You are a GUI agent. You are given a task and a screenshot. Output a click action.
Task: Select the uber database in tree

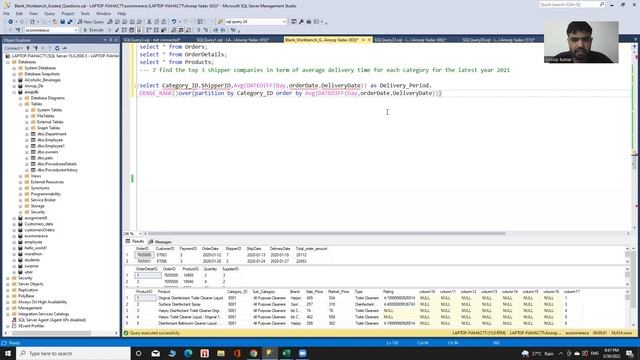tap(29, 272)
